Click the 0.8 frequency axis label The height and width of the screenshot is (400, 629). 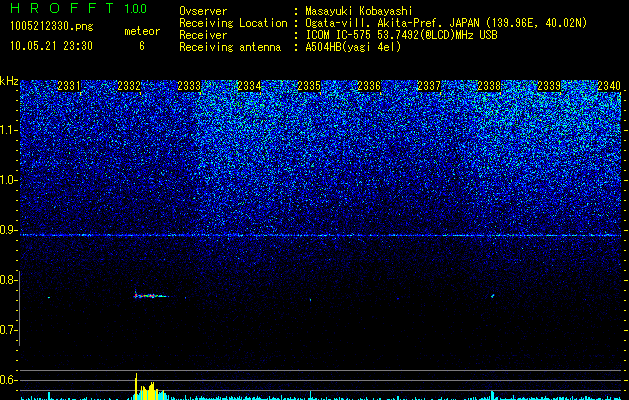9,280
